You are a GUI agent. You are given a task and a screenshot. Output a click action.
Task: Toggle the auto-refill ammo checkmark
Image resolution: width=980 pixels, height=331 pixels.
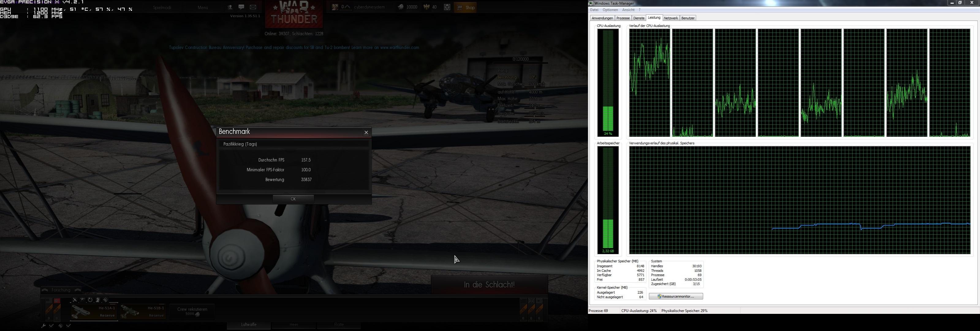[69, 326]
